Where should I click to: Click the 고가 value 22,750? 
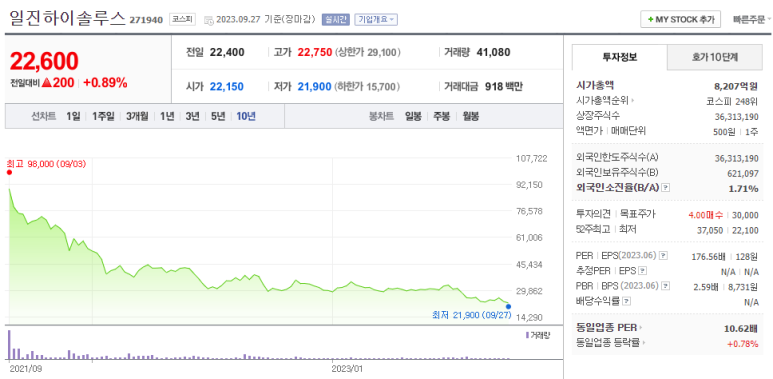pyautogui.click(x=315, y=53)
